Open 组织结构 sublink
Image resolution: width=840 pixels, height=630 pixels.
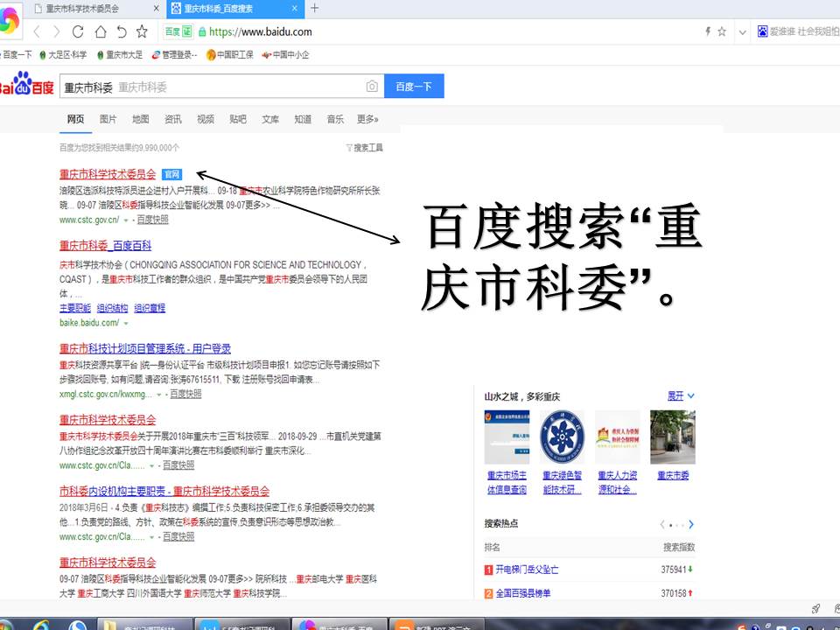(113, 308)
